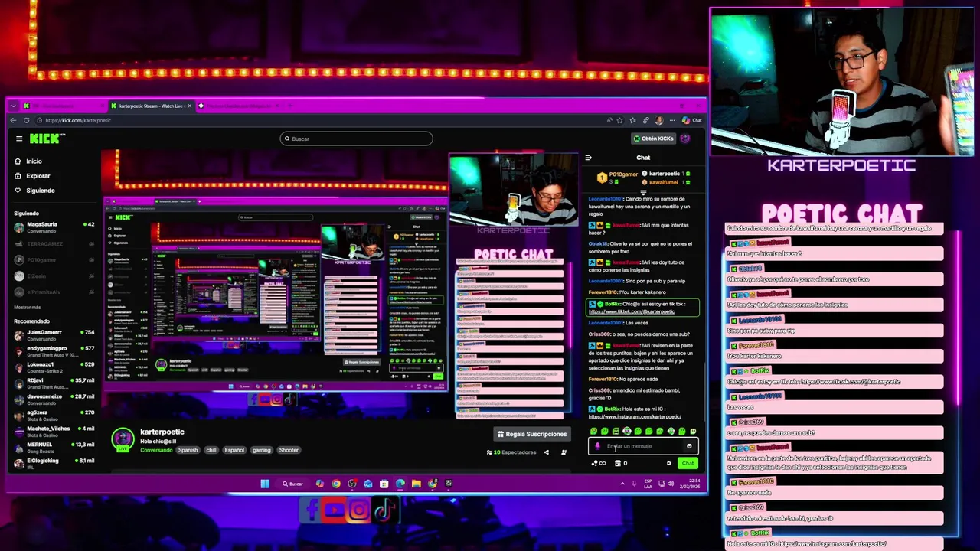Open the taskbar clock showing 22:34
This screenshot has width=980, height=551.
(x=691, y=484)
